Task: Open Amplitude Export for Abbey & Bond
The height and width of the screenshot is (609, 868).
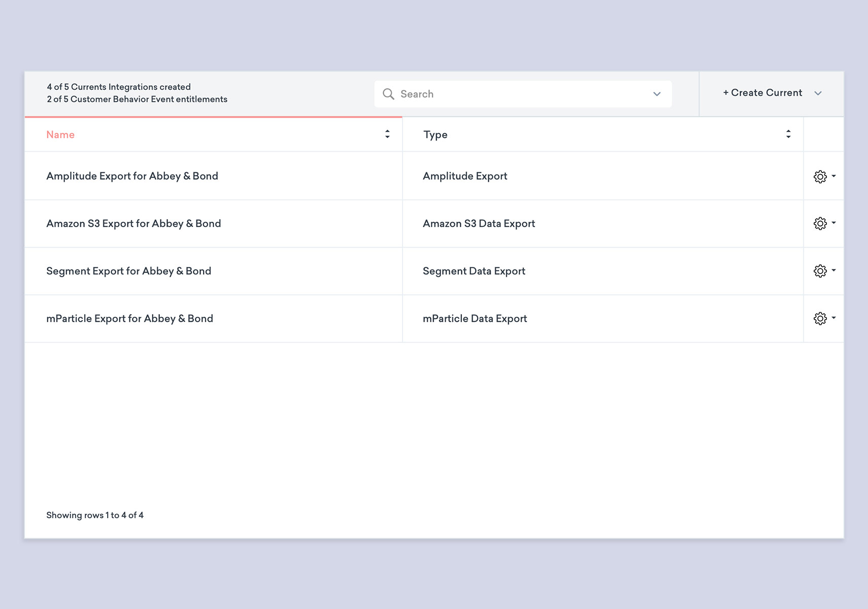Action: (132, 176)
